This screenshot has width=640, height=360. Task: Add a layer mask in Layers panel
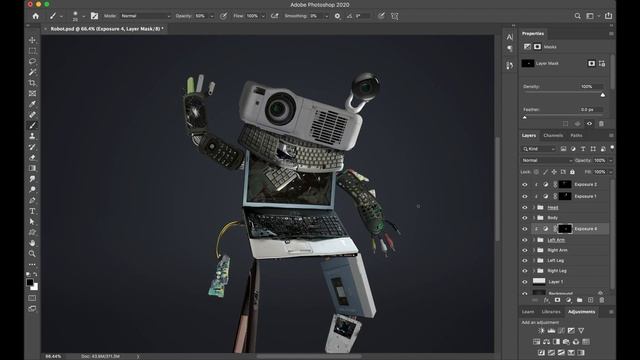tap(558, 300)
